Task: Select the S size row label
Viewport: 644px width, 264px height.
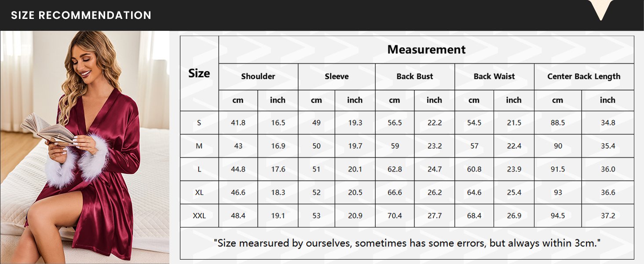Action: (x=199, y=123)
